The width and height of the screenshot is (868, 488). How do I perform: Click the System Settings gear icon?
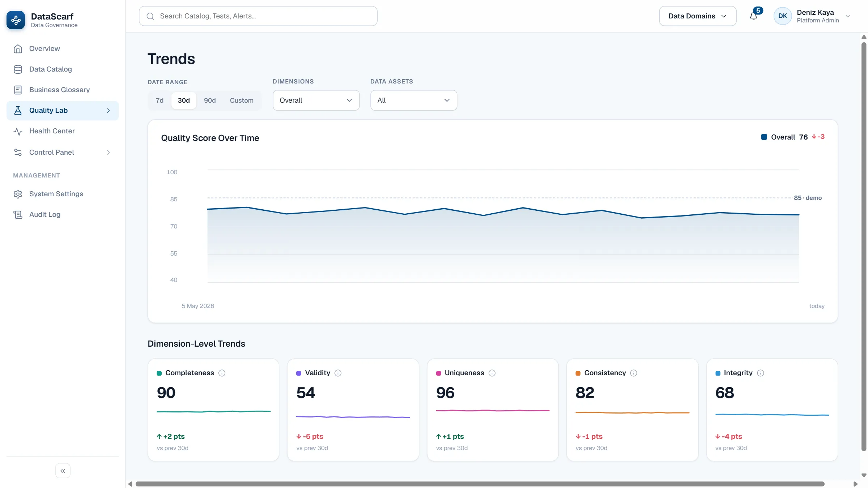pos(18,194)
